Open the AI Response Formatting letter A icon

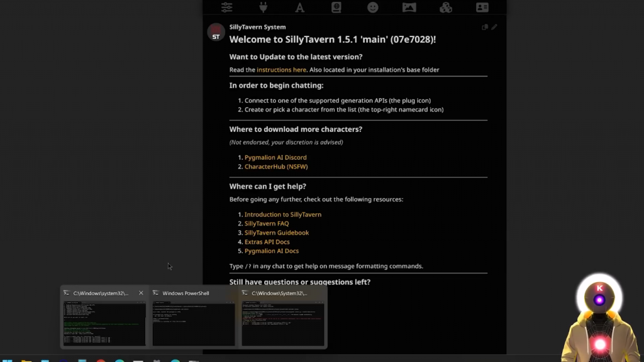(x=300, y=8)
